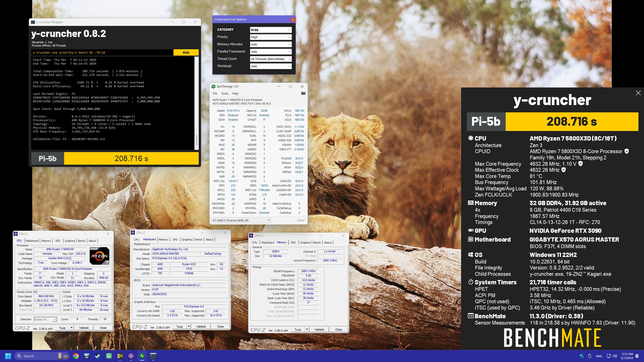
Task: Click the ZenTimings title bar logo
Action: (213, 86)
